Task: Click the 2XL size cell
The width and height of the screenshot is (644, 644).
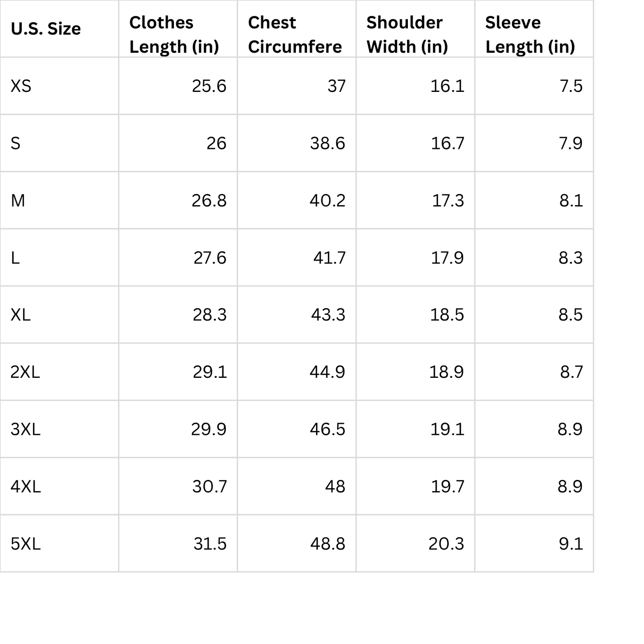Action: (59, 372)
